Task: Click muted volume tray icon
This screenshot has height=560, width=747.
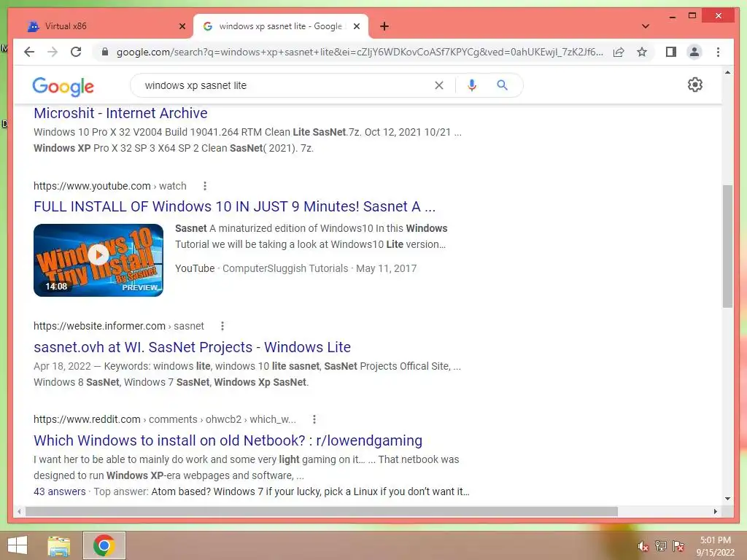Action: pyautogui.click(x=643, y=546)
